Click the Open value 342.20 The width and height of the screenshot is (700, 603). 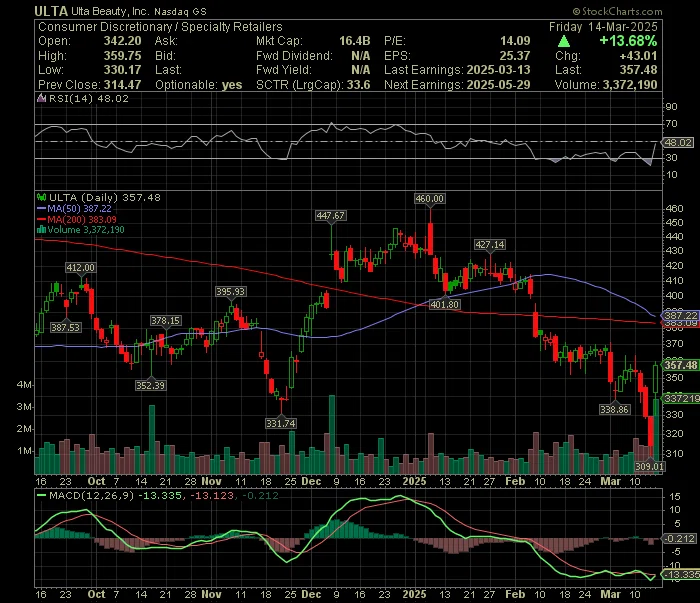pos(122,41)
